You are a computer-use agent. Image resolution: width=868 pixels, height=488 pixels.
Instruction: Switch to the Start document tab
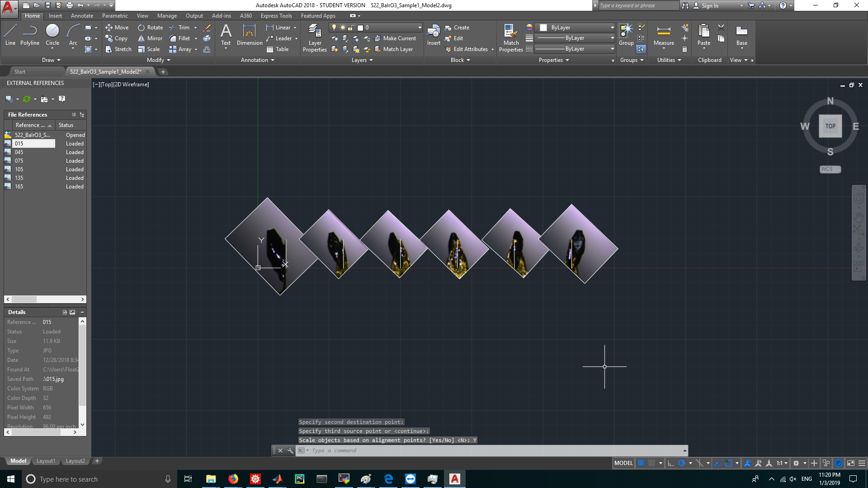click(x=20, y=72)
